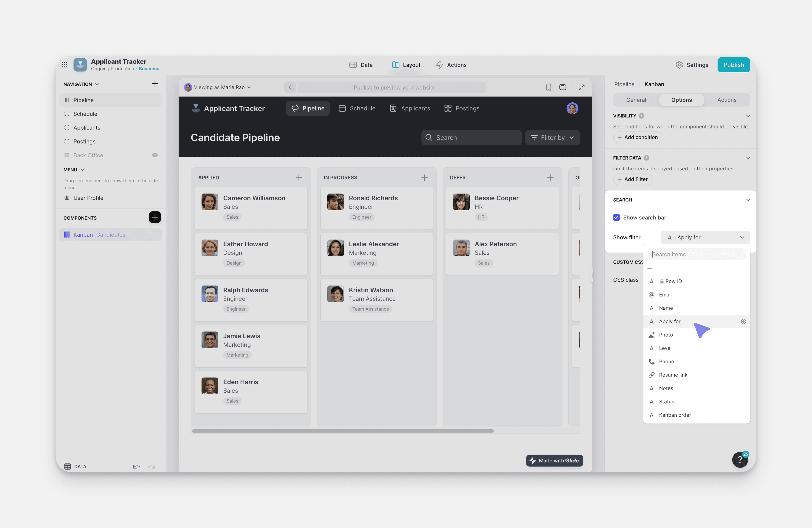Open Postings tab in app preview
Screen dimensions: 812x528
[x=462, y=108]
